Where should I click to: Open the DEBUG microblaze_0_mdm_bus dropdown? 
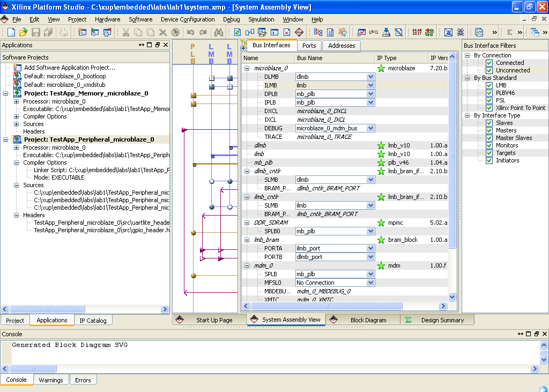[x=370, y=128]
